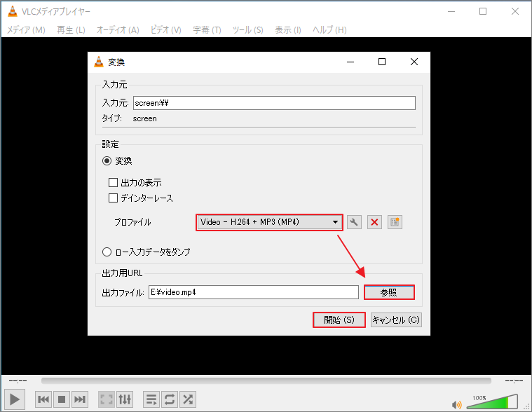The image size is (532, 412).
Task: Enable the 出力の表示 checkbox
Action: (113, 183)
